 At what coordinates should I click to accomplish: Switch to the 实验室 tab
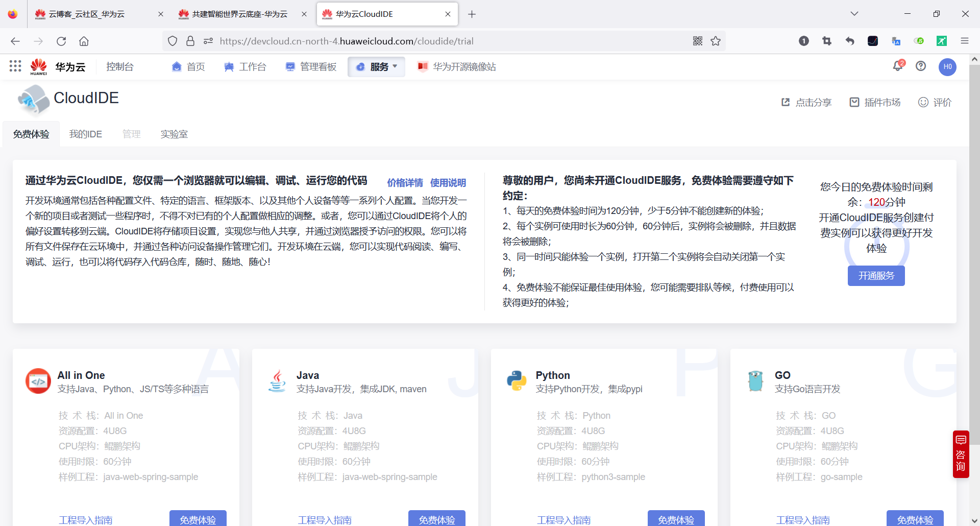pyautogui.click(x=174, y=134)
